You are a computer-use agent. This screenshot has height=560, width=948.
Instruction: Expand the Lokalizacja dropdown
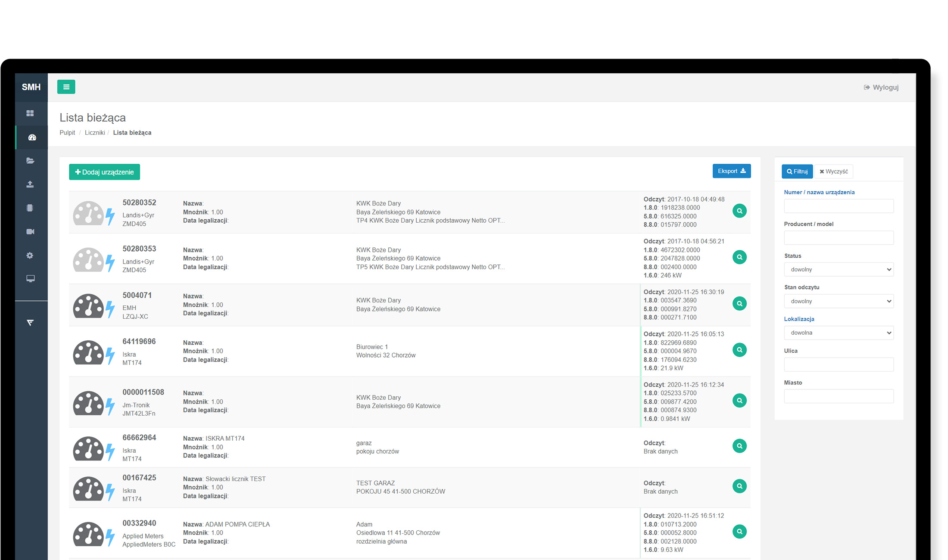click(839, 333)
